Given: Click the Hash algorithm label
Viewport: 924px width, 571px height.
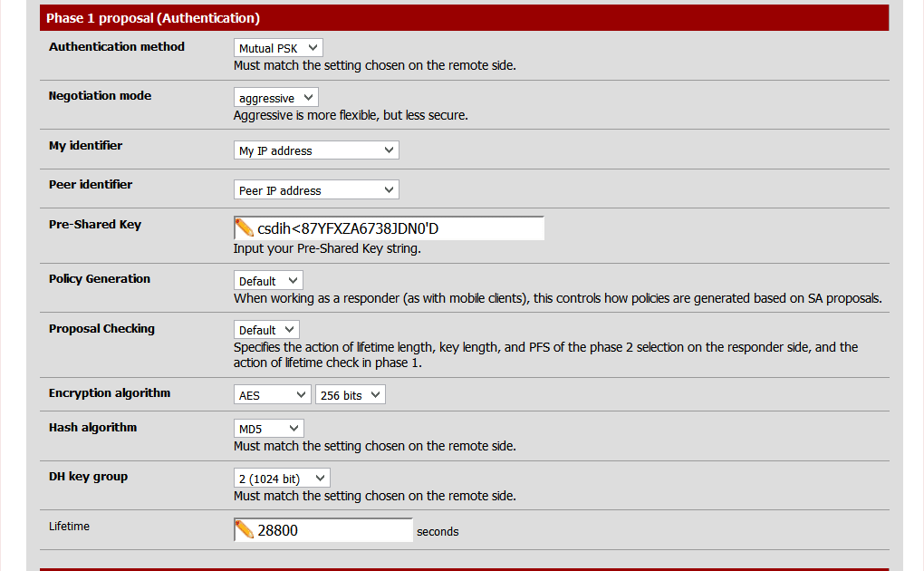Looking at the screenshot, I should (x=93, y=427).
